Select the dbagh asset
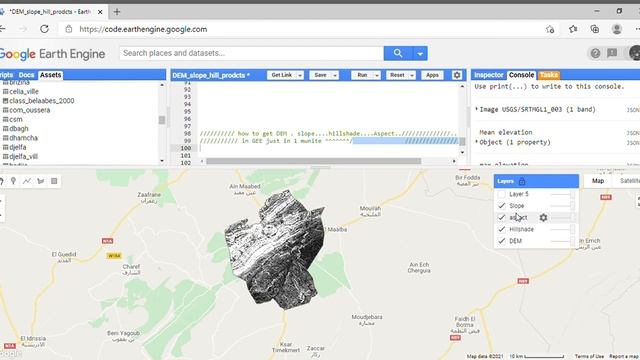 tap(19, 128)
